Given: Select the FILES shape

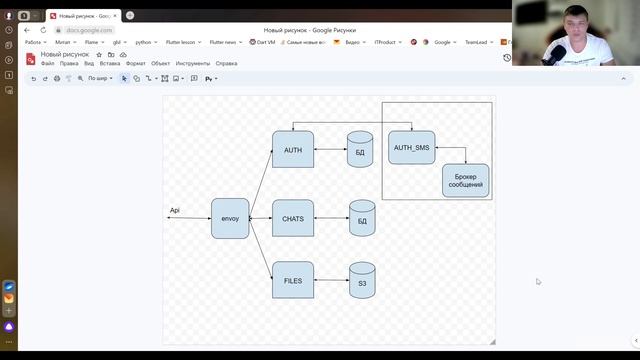Looking at the screenshot, I should tap(293, 280).
